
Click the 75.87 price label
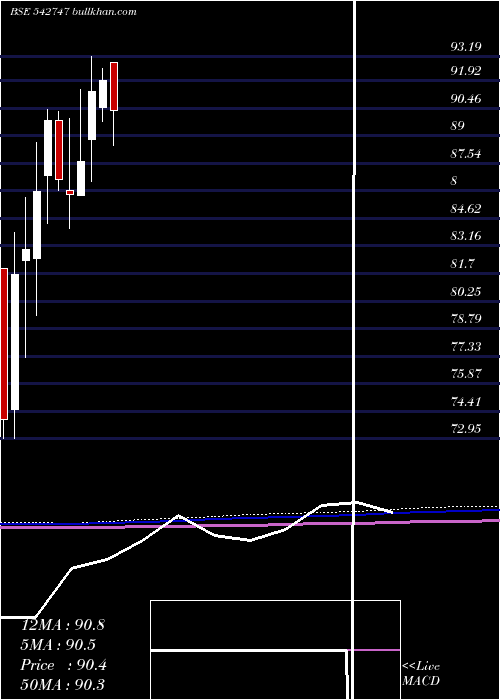coord(466,374)
